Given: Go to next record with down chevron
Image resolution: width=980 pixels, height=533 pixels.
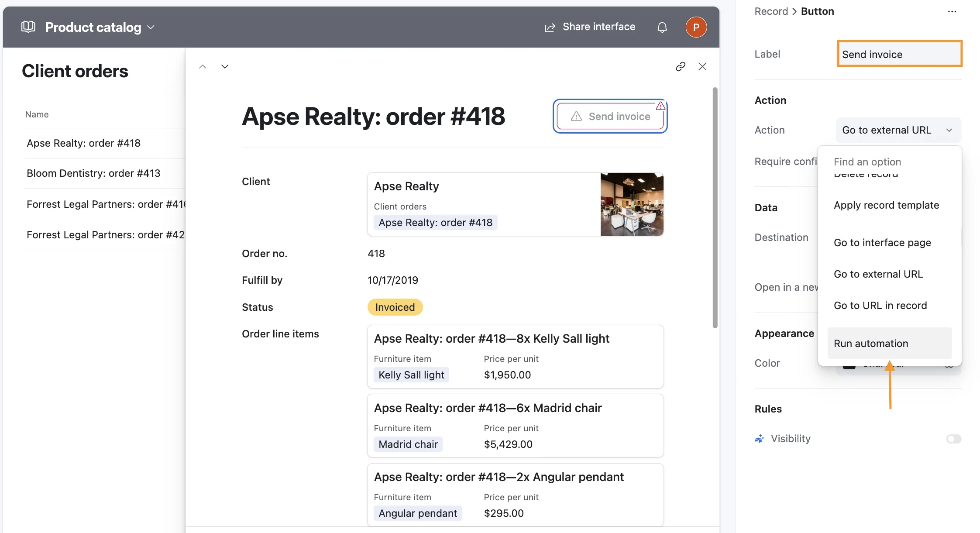Looking at the screenshot, I should pos(224,66).
